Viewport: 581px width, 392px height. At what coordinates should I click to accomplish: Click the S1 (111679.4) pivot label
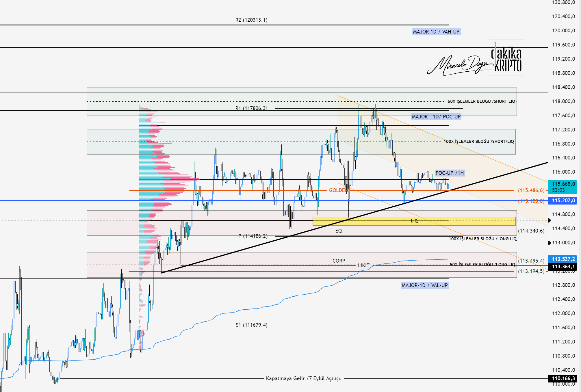coord(252,325)
